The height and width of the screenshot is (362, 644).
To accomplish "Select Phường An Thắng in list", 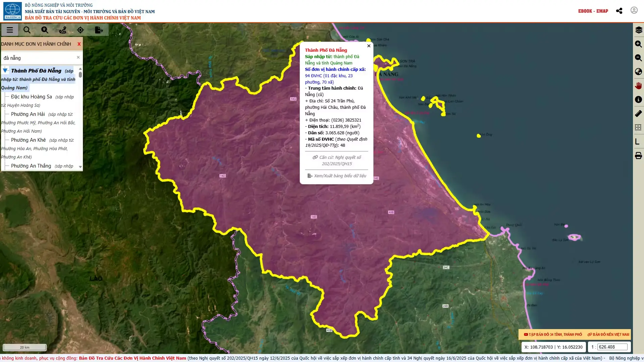I will pyautogui.click(x=31, y=166).
